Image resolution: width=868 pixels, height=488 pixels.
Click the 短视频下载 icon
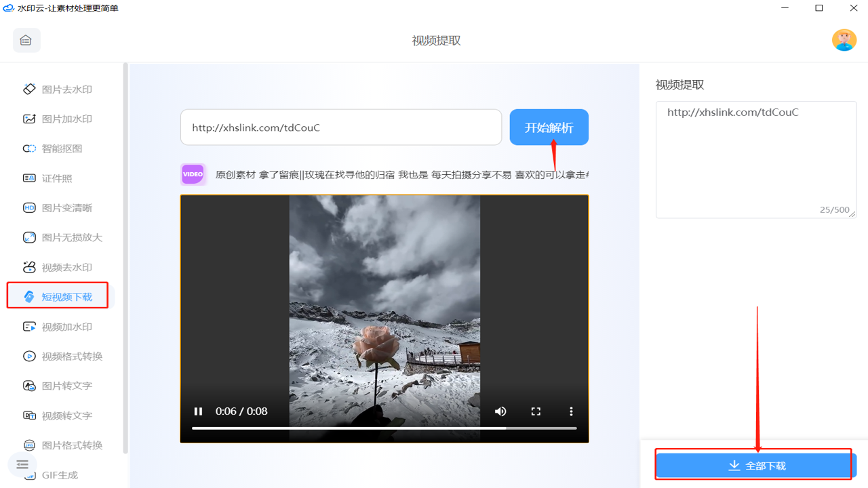tap(29, 297)
